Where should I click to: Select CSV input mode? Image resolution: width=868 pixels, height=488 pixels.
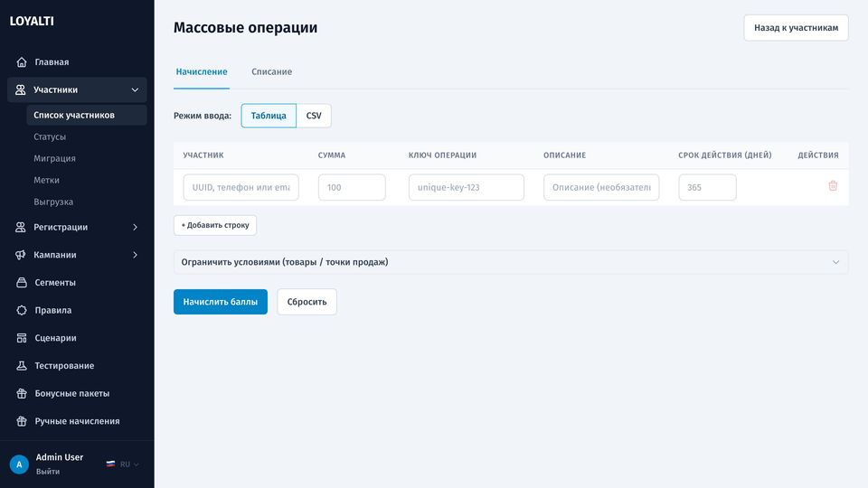pos(314,116)
